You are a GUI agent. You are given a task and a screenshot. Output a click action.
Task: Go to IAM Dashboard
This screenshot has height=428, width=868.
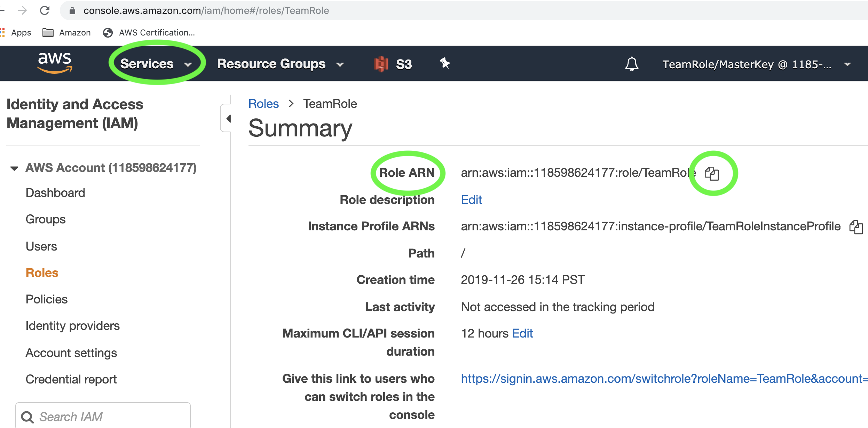(x=55, y=193)
